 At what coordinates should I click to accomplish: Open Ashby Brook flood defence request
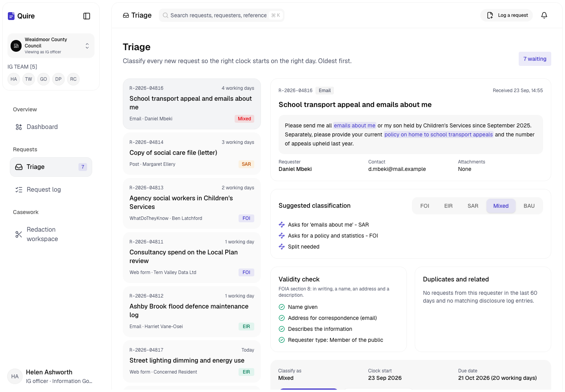pyautogui.click(x=192, y=312)
